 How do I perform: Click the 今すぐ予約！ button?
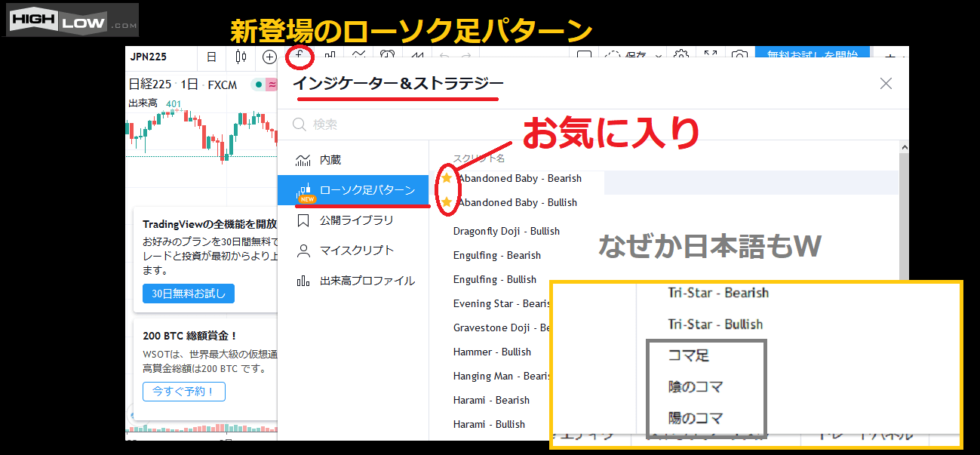183,392
